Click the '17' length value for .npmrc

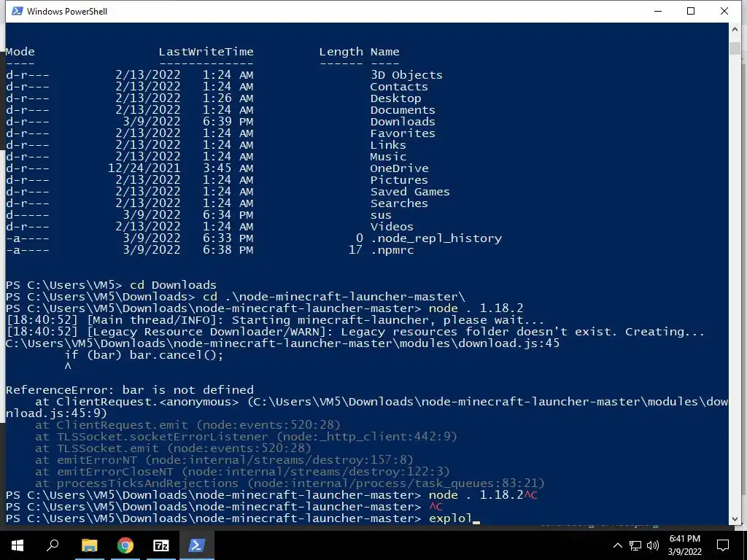click(355, 250)
